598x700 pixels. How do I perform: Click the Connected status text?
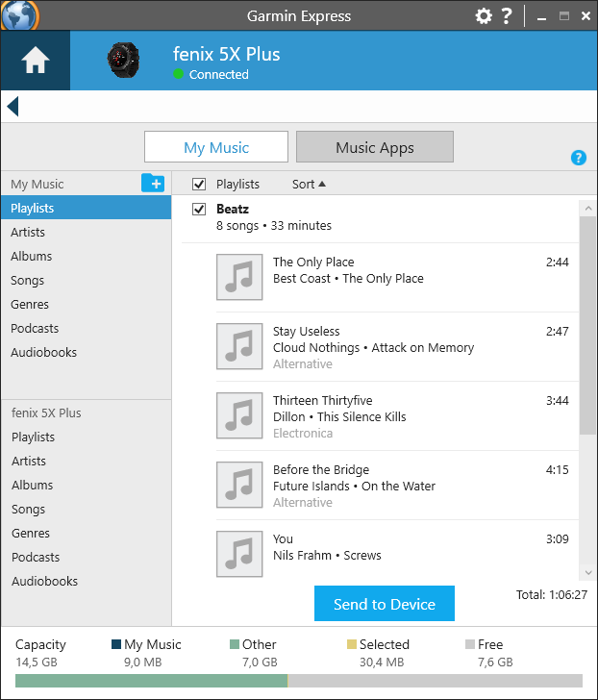(x=218, y=75)
